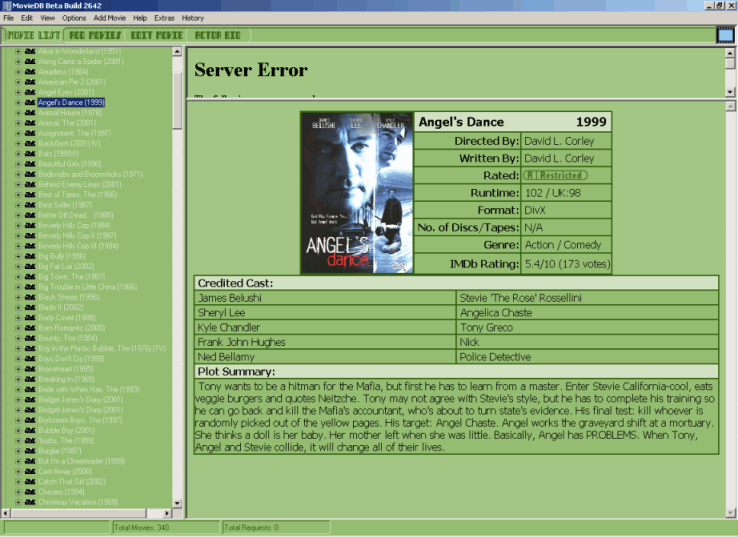Click Sheryl Lee in the cast table
This screenshot has width=738, height=538.
point(221,313)
